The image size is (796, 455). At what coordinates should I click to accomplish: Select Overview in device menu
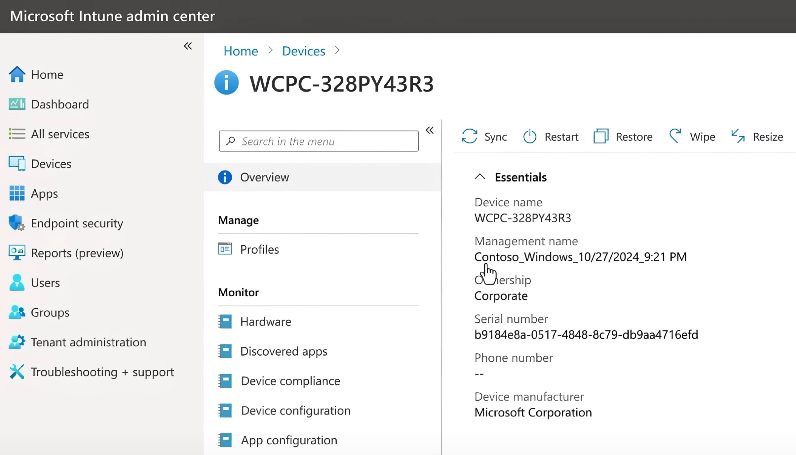click(264, 177)
